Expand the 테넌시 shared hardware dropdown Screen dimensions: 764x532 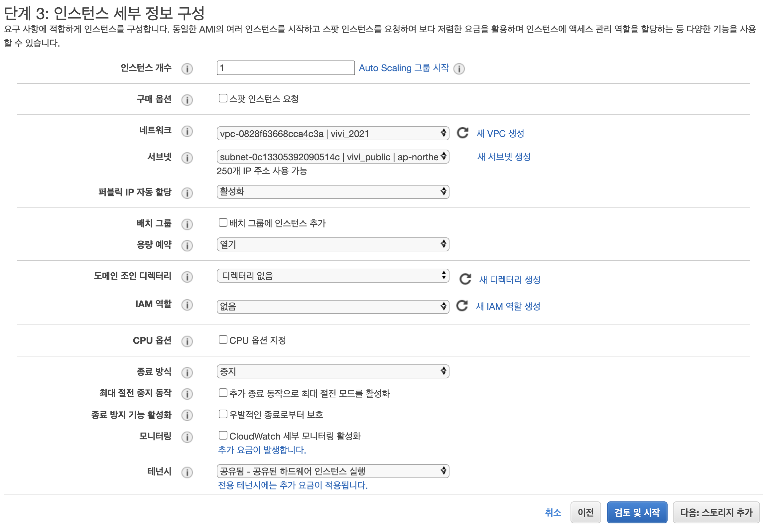coord(332,471)
